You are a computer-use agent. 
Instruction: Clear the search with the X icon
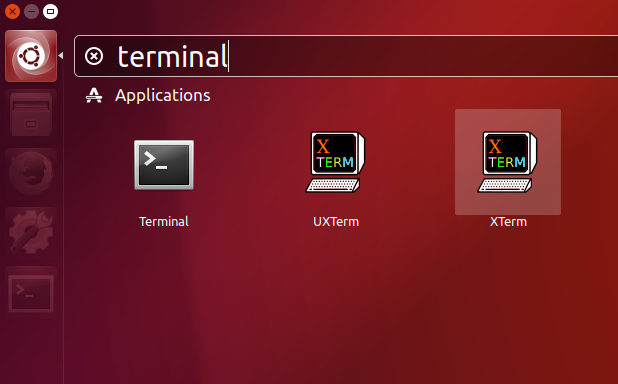pos(94,56)
